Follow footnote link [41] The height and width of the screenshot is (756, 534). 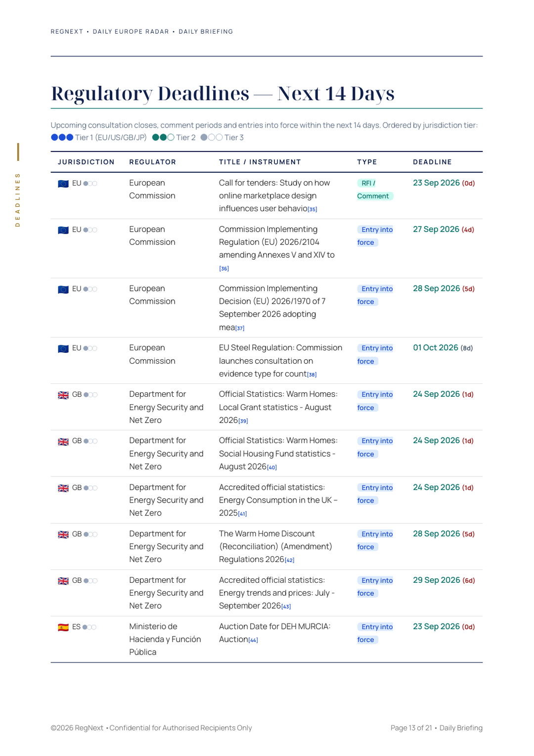[242, 514]
